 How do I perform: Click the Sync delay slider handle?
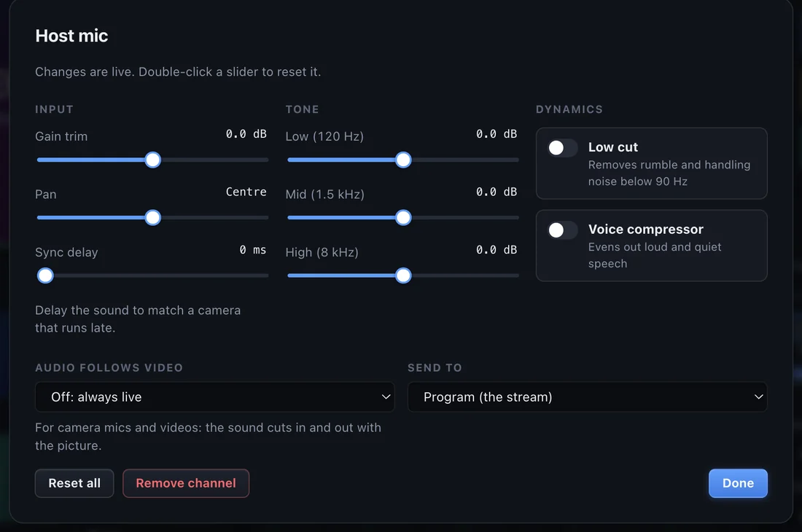[45, 275]
